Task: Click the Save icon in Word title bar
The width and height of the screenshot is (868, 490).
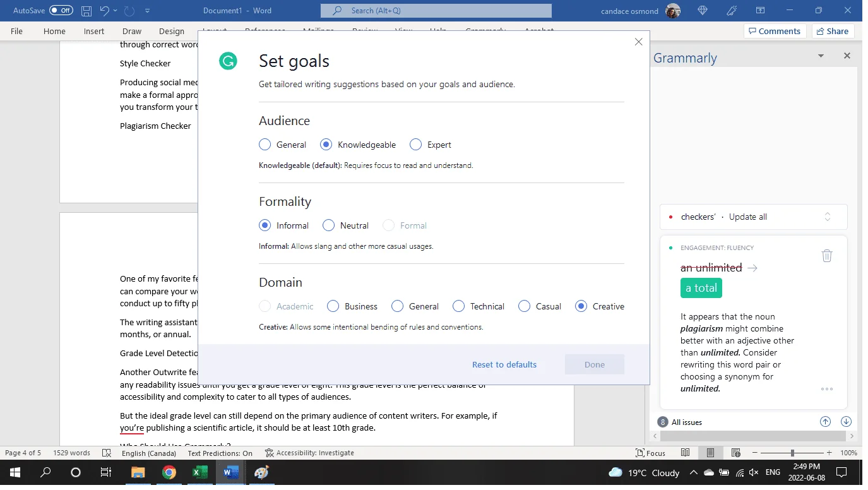Action: (x=86, y=11)
